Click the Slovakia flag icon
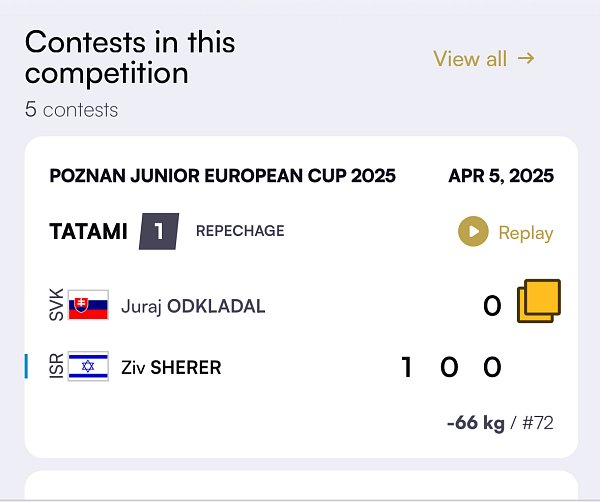Screen dimensions: 600x502 [x=88, y=305]
